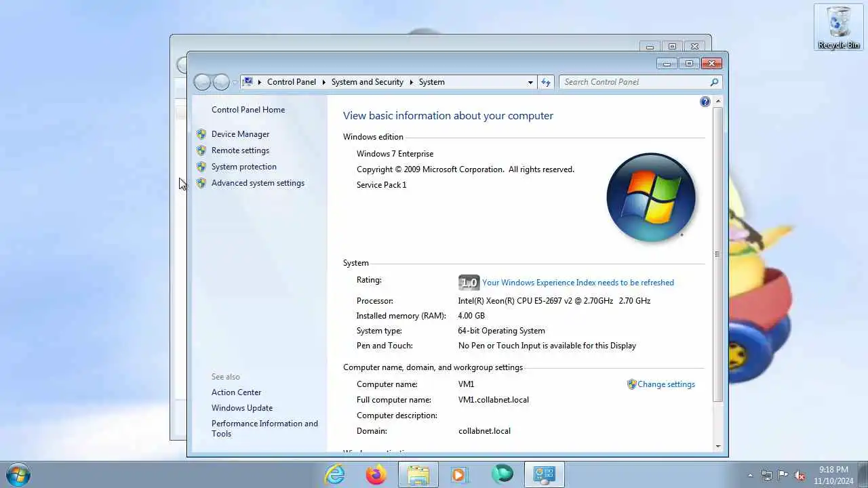Image resolution: width=868 pixels, height=488 pixels.
Task: Open Device Manager from the sidebar
Action: tap(240, 134)
